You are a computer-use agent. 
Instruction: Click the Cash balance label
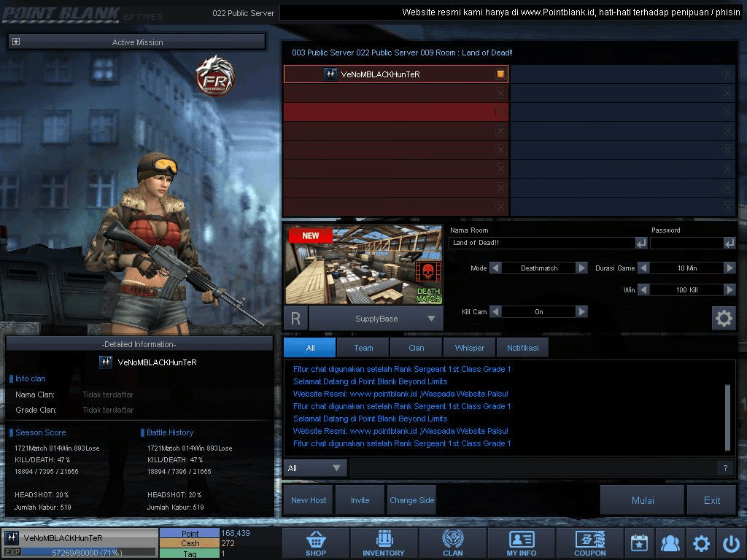(190, 543)
